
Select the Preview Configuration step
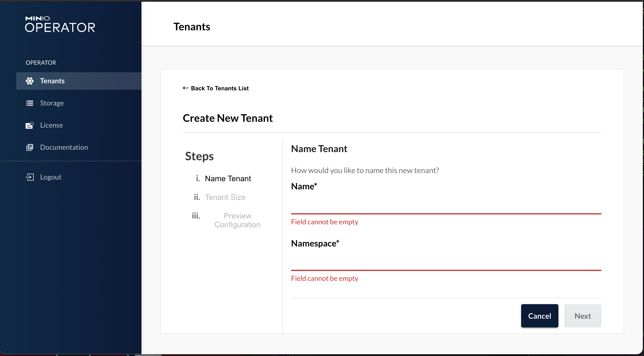click(238, 220)
